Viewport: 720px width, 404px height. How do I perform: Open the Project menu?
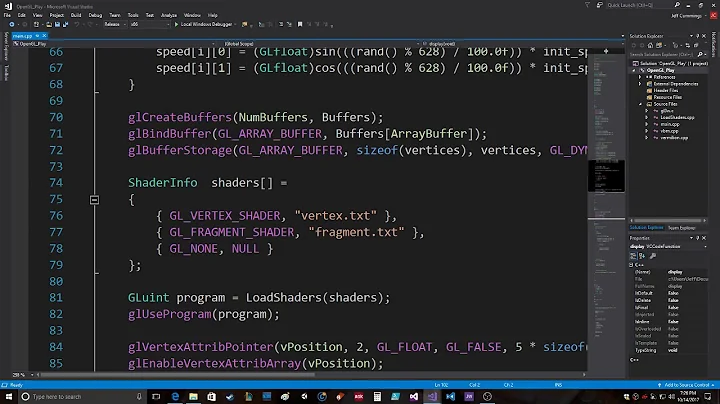(x=57, y=15)
